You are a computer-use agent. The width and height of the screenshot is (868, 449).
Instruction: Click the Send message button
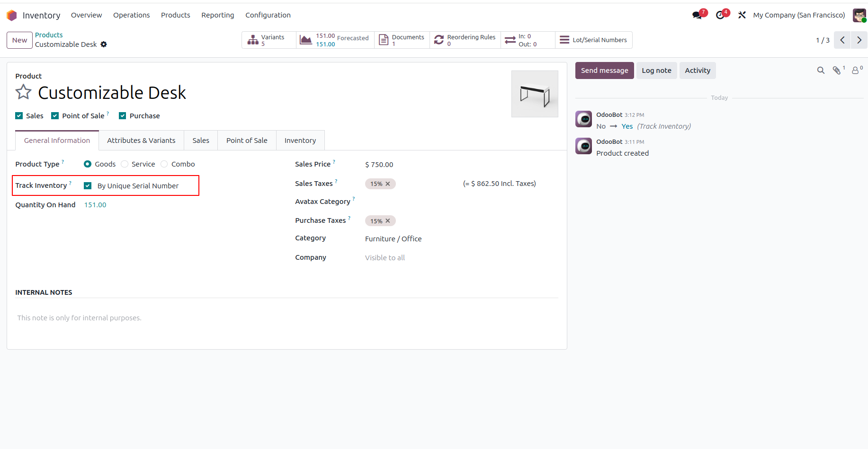pos(604,70)
